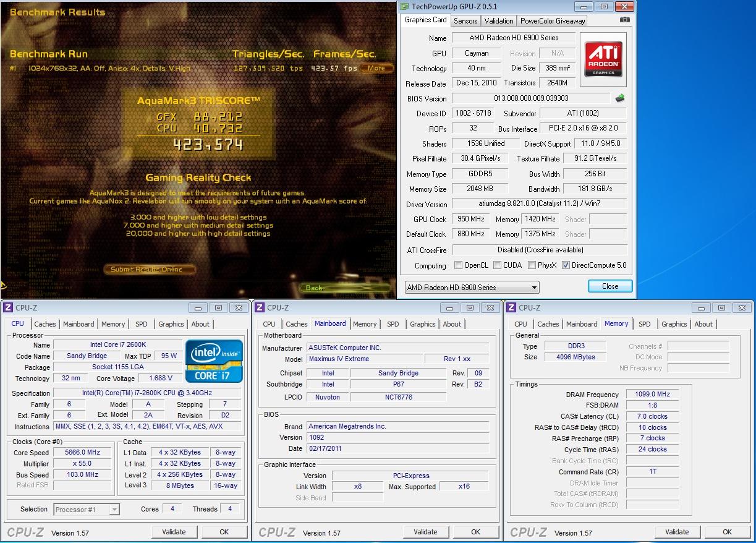The width and height of the screenshot is (756, 543).
Task: Click the Memory Size 2048 MB field
Action: click(480, 189)
